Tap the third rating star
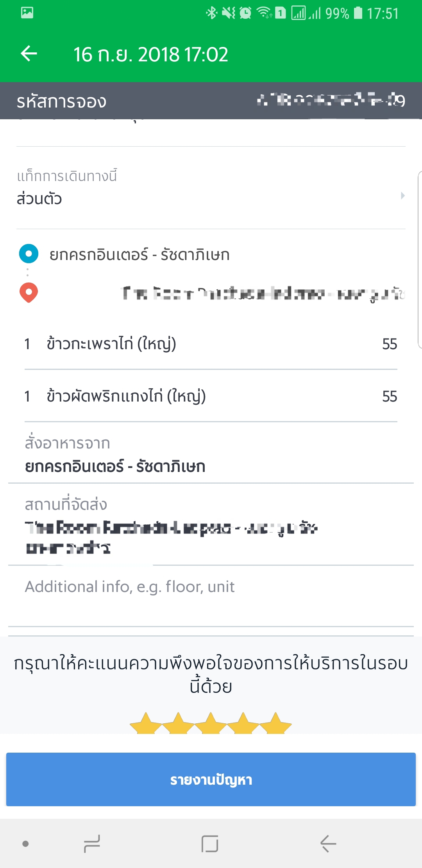The width and height of the screenshot is (422, 868). point(211,724)
